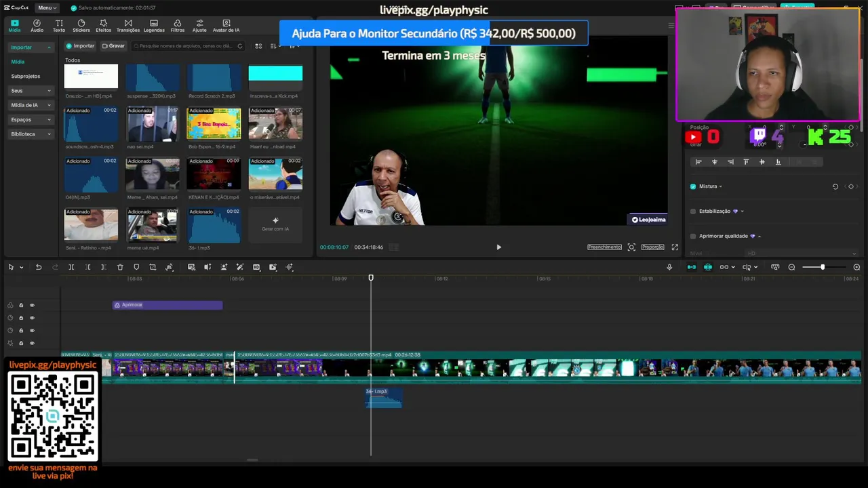Viewport: 868px width, 488px height.
Task: Click the align horizontal center icon
Action: [x=714, y=162]
